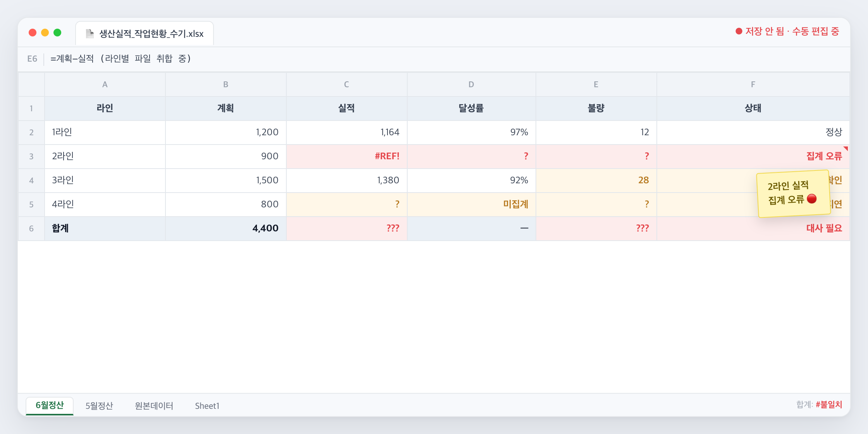Click the red comment indicator on cell F3
868x434 pixels.
846,148
